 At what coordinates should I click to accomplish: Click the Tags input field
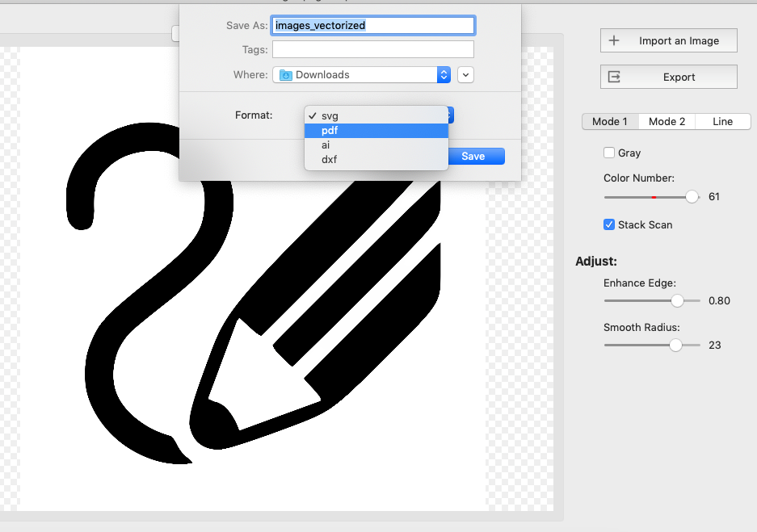[x=373, y=50]
